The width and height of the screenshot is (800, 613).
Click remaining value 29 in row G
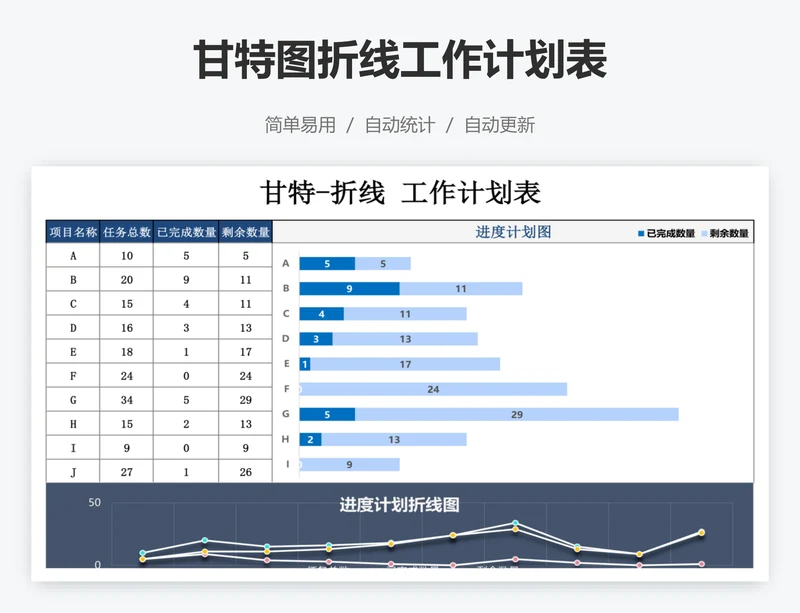pos(245,400)
